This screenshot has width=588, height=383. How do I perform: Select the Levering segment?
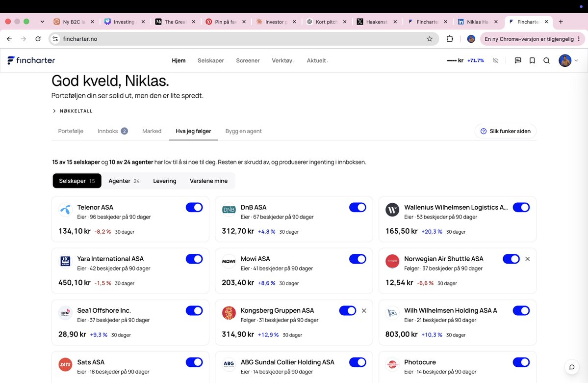coord(165,181)
